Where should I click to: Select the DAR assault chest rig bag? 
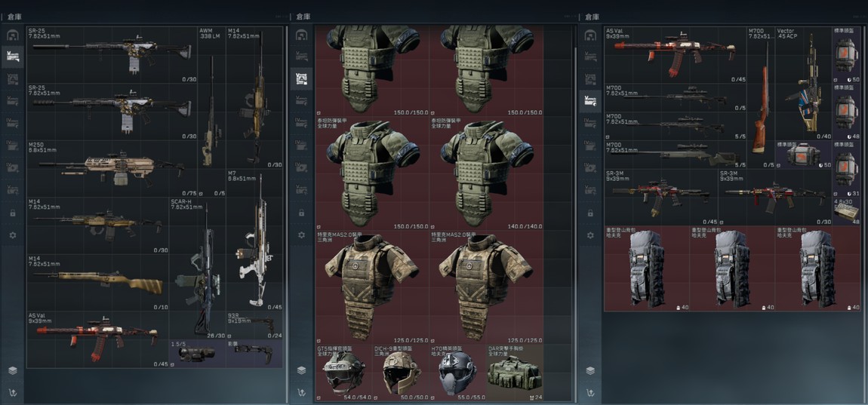pos(514,373)
